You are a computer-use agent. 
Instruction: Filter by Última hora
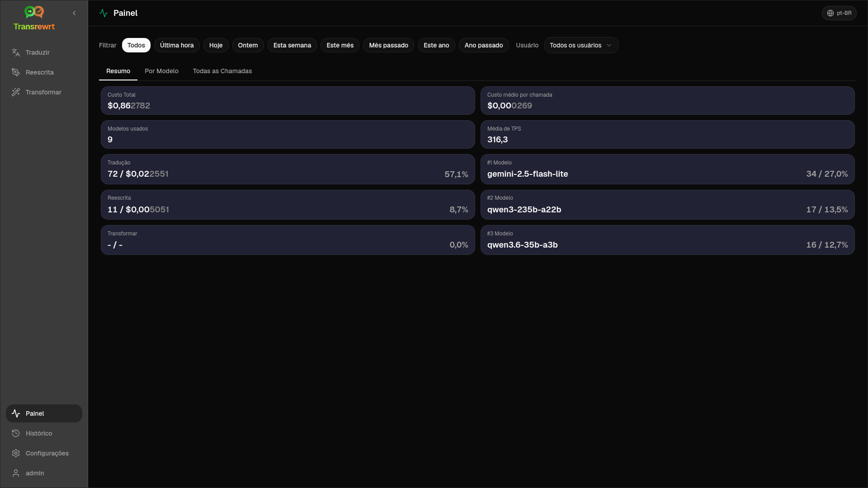click(177, 45)
